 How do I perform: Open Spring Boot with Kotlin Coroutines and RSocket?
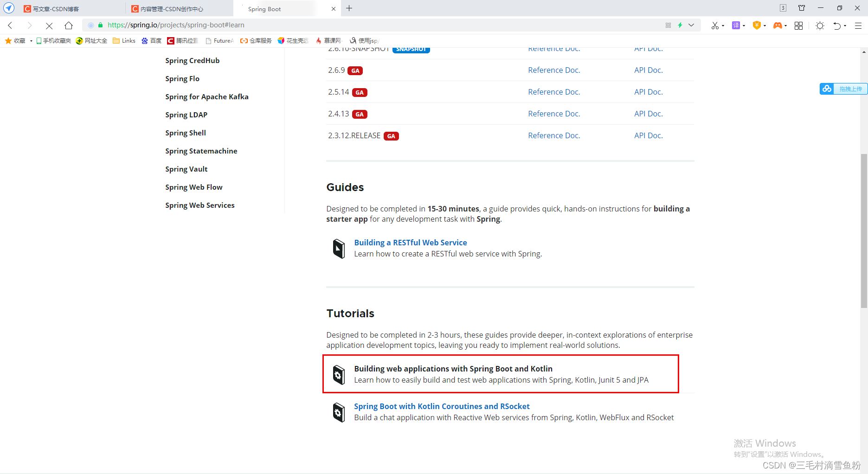tap(442, 406)
